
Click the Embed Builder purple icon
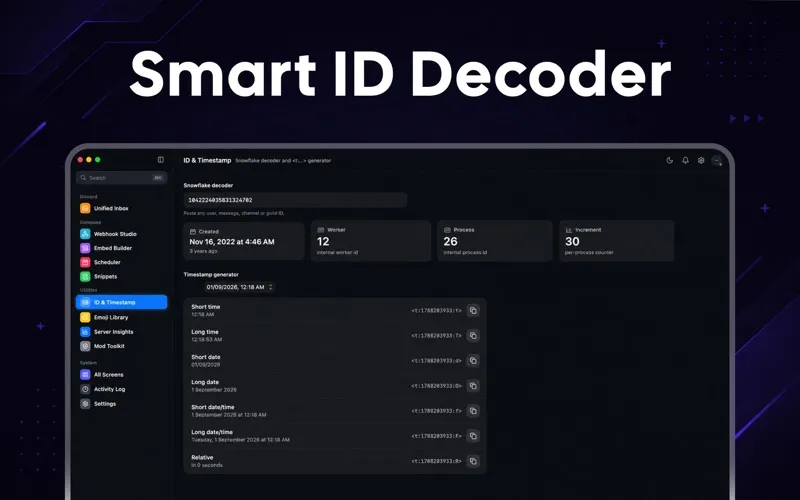pos(85,248)
